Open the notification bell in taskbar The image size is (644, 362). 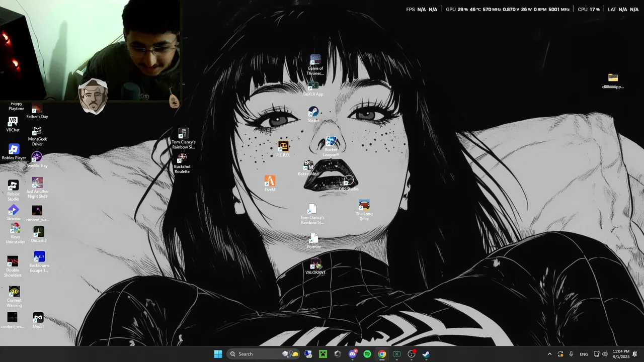tap(635, 354)
